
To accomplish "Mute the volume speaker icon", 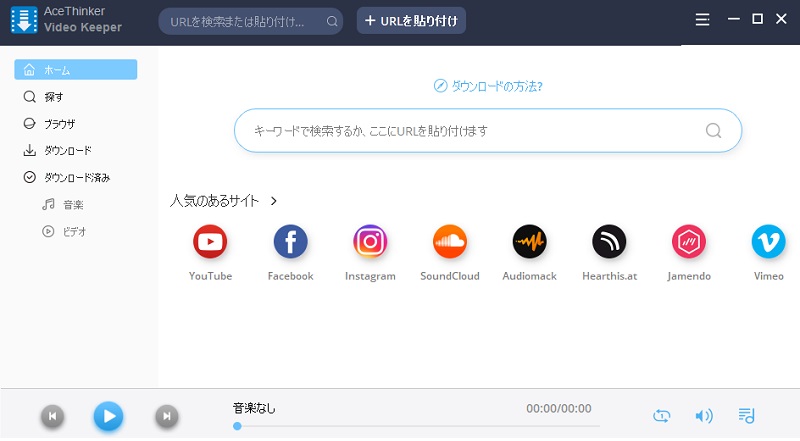I will pyautogui.click(x=704, y=416).
